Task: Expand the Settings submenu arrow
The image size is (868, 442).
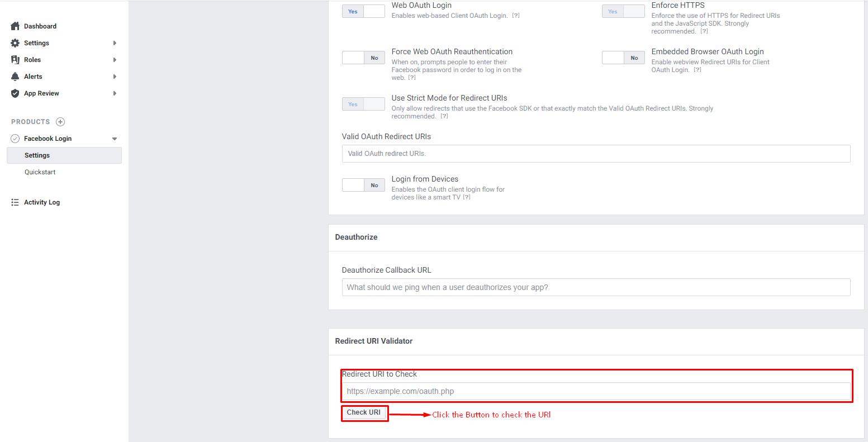Action: coord(115,43)
